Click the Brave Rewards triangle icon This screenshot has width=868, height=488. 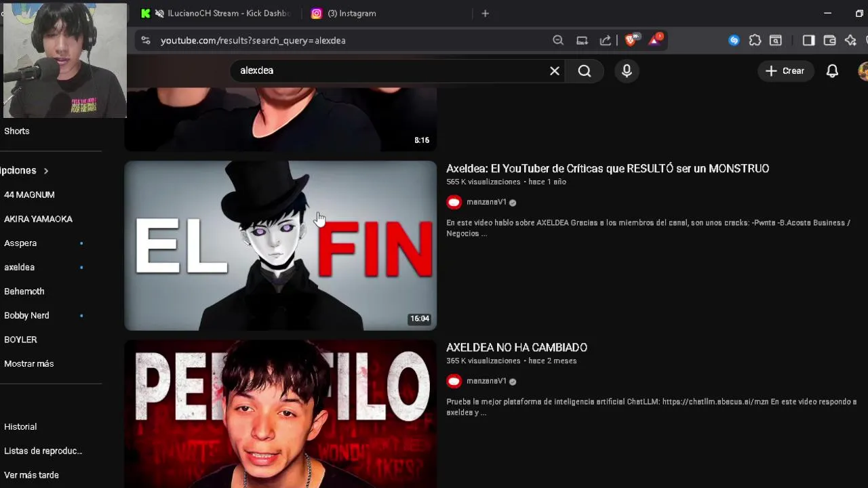(655, 40)
